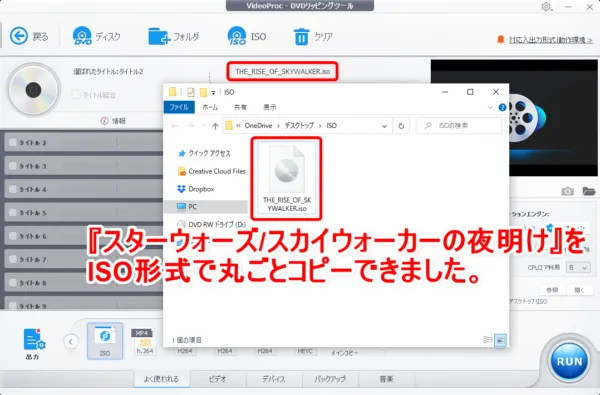Click the 参照 browse button
The image size is (600, 395).
click(552, 290)
